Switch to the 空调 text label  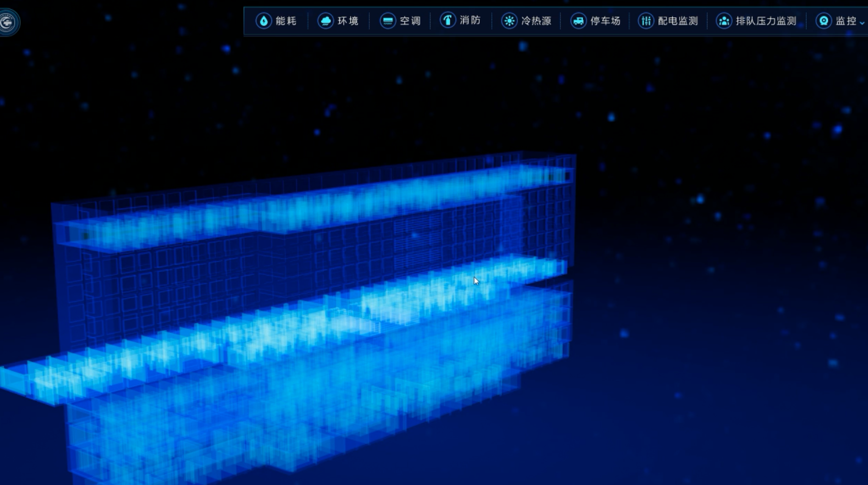pos(410,21)
